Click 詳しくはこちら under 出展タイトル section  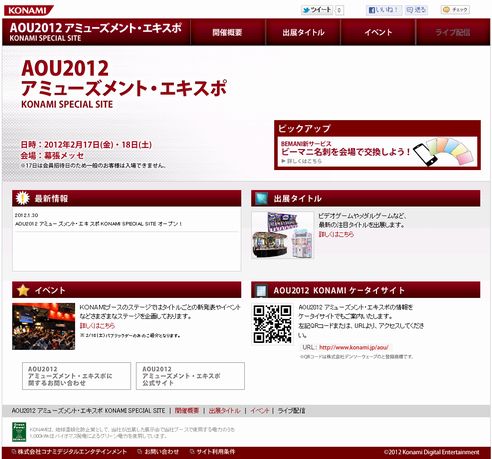[336, 234]
